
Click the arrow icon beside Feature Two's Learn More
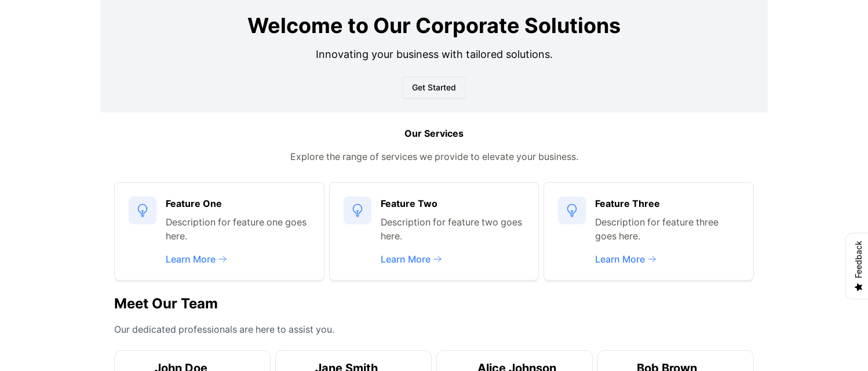(438, 259)
